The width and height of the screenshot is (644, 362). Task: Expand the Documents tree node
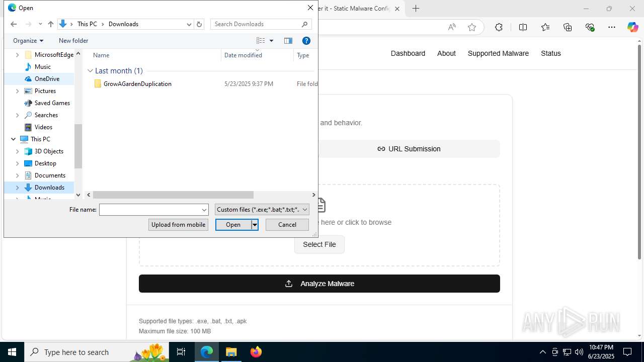[x=17, y=175]
